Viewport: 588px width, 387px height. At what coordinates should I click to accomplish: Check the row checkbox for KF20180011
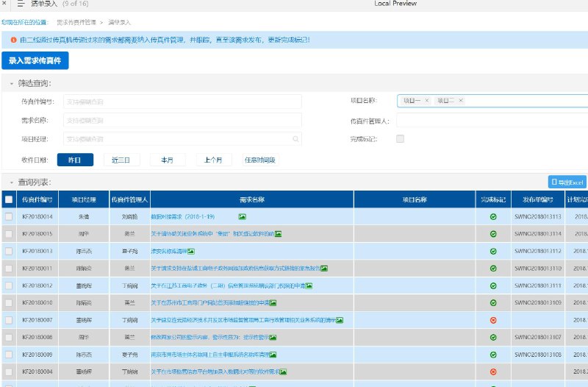point(9,269)
